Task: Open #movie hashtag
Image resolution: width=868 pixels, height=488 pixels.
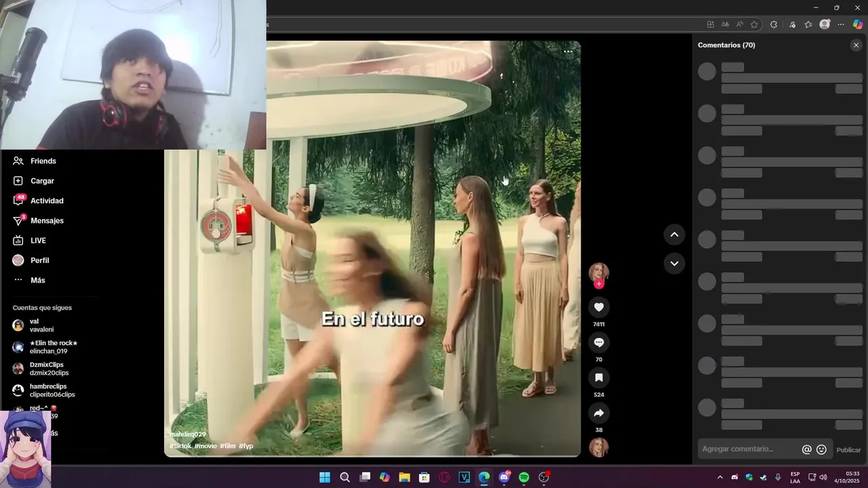Action: (205, 446)
